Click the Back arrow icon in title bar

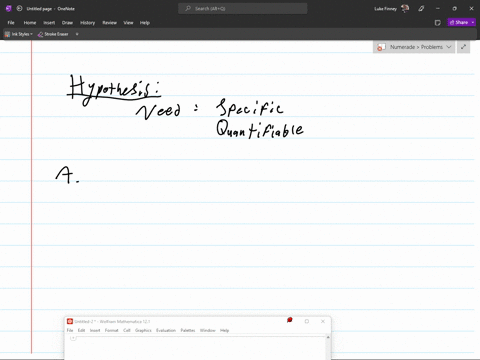pyautogui.click(x=19, y=9)
